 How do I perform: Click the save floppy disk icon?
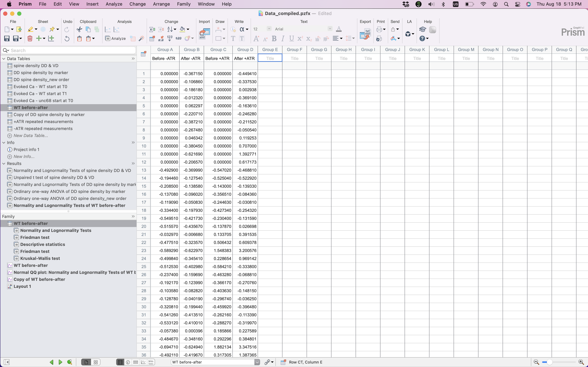7,39
